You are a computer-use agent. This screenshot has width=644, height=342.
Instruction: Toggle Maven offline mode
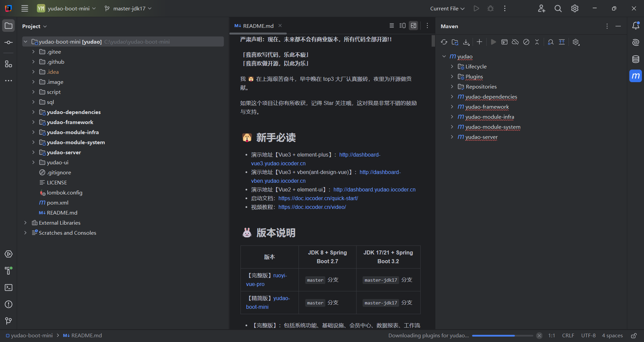pyautogui.click(x=515, y=42)
